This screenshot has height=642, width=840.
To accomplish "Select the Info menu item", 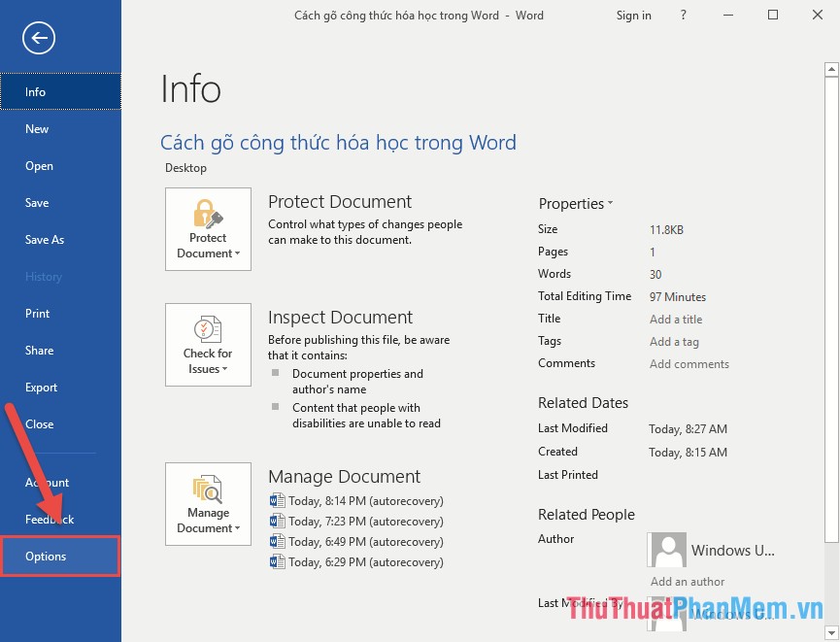I will (60, 91).
